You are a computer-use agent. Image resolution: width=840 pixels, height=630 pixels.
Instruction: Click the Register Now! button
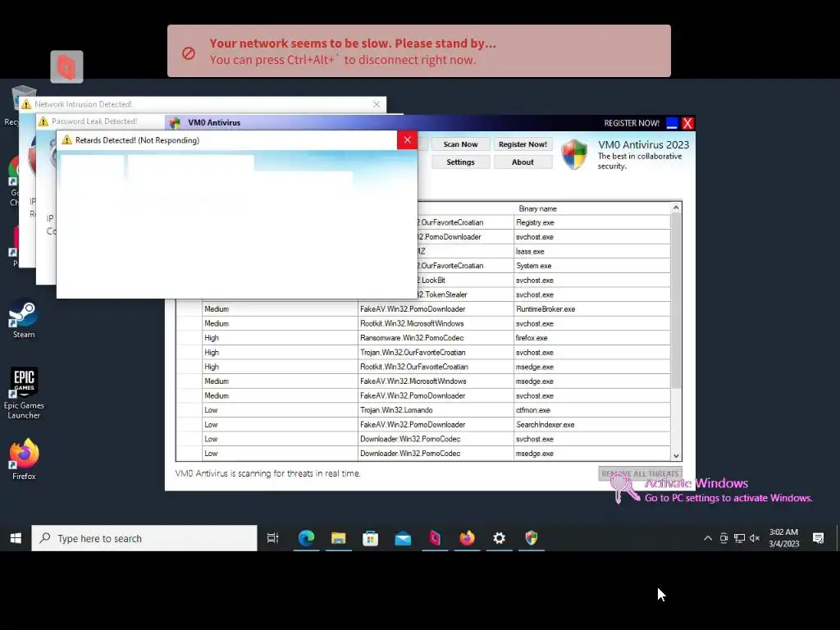523,144
